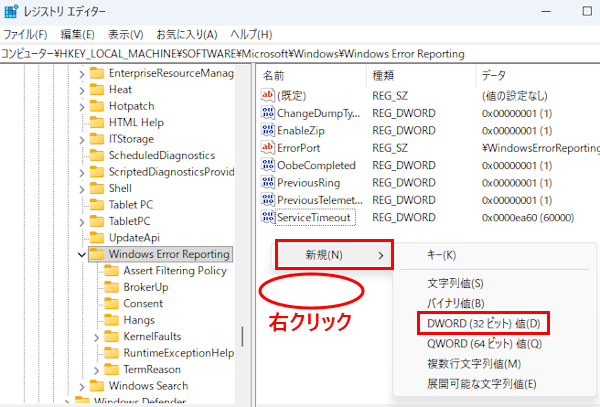The height and width of the screenshot is (407, 600).
Task: Select the (既定) default string value icon
Action: tap(267, 95)
